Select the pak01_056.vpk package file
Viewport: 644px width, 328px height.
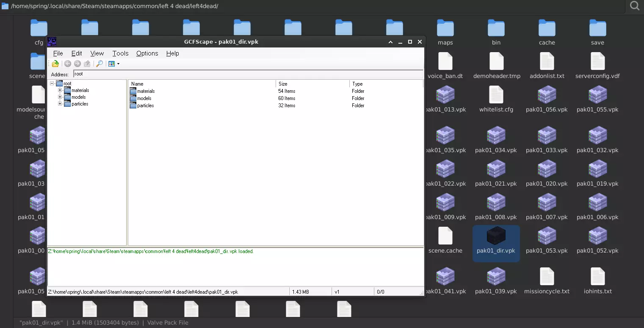(x=547, y=99)
